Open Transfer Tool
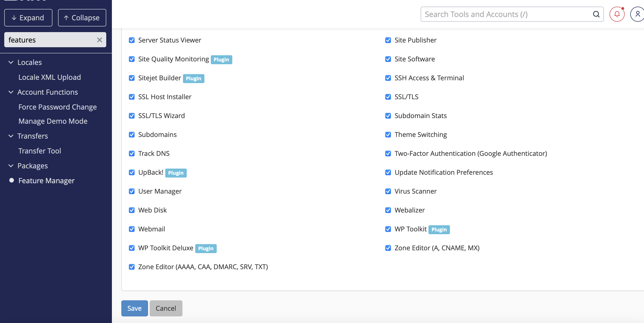Viewport: 644px width, 323px height. [x=39, y=151]
